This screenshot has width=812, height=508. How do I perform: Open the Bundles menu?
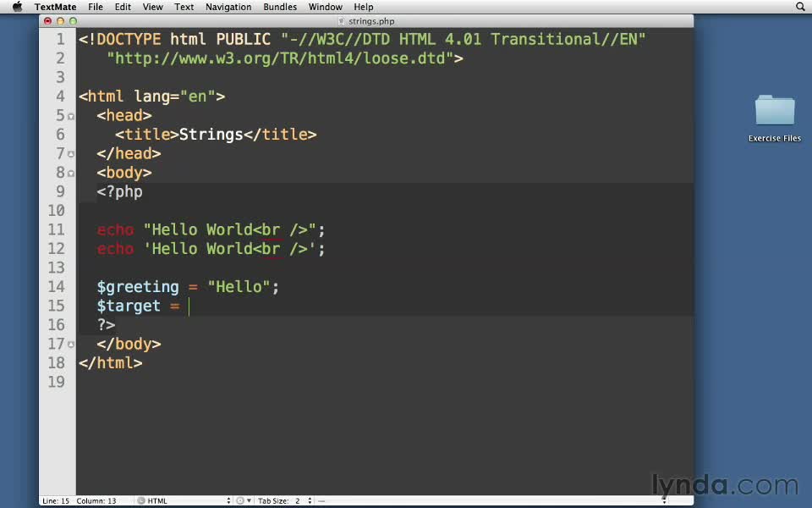click(279, 7)
